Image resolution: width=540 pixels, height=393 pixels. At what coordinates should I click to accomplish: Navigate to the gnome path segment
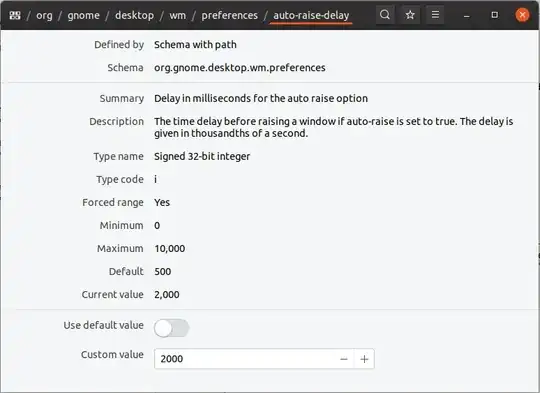pyautogui.click(x=83, y=15)
